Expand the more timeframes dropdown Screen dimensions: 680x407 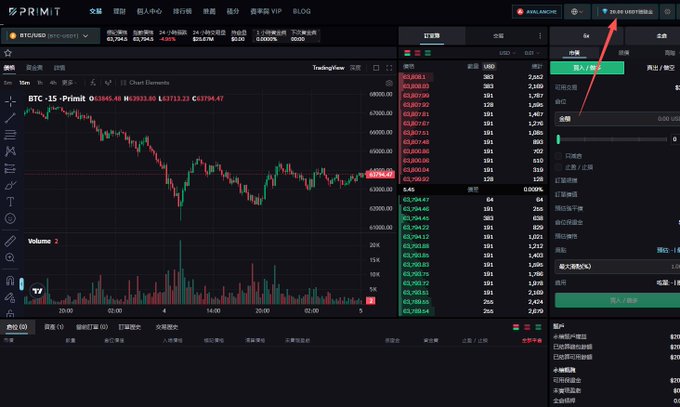(69, 82)
